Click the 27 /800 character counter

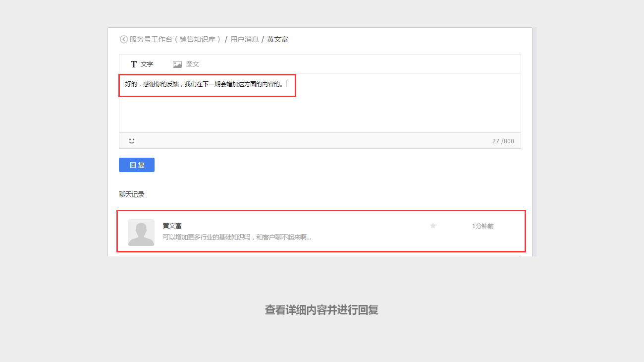point(503,141)
